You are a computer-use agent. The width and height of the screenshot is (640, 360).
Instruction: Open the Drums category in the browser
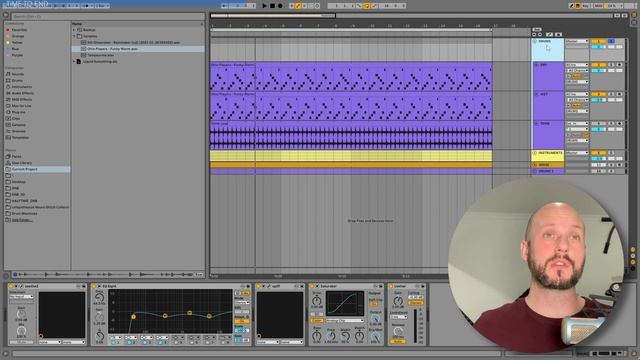17,80
